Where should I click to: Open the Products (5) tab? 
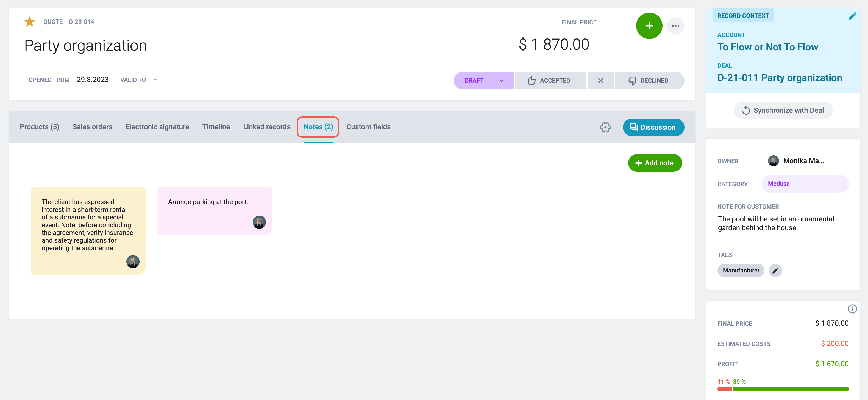click(40, 127)
